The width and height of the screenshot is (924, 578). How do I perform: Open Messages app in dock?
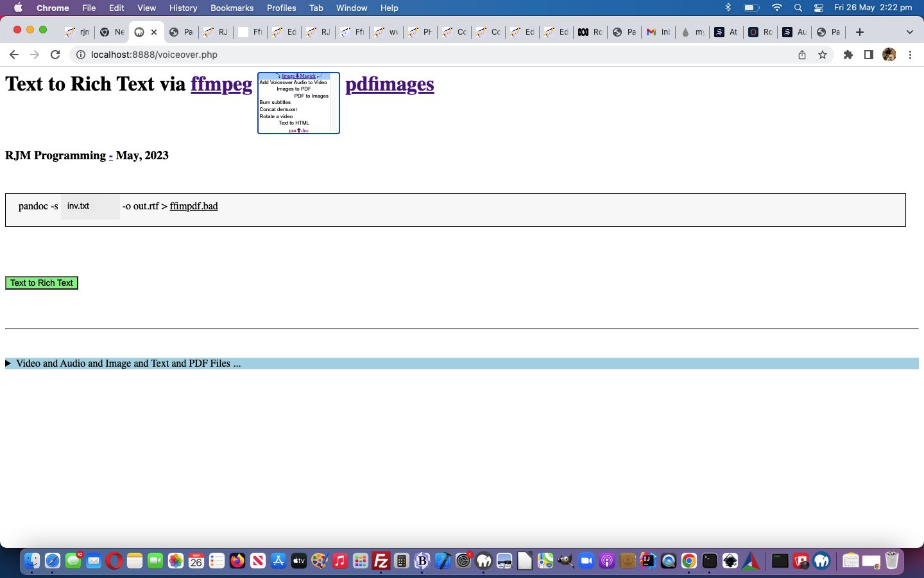point(73,561)
